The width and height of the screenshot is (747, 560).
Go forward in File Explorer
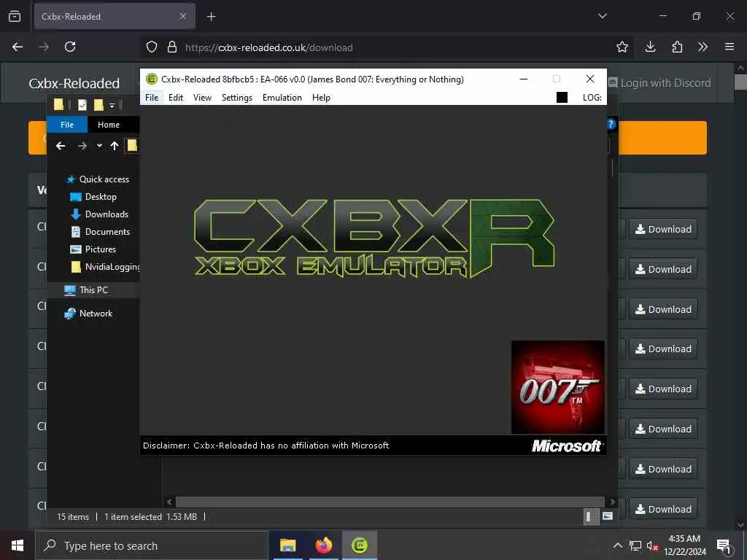(82, 146)
